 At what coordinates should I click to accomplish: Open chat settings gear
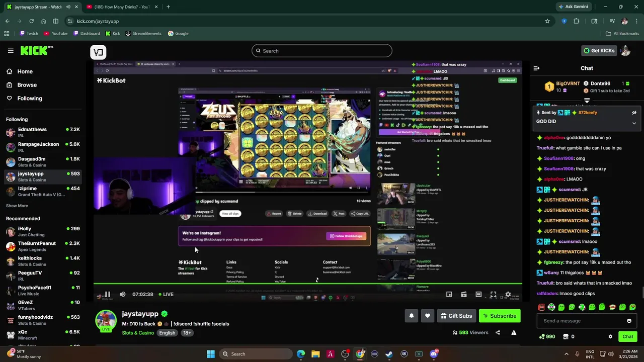610,337
